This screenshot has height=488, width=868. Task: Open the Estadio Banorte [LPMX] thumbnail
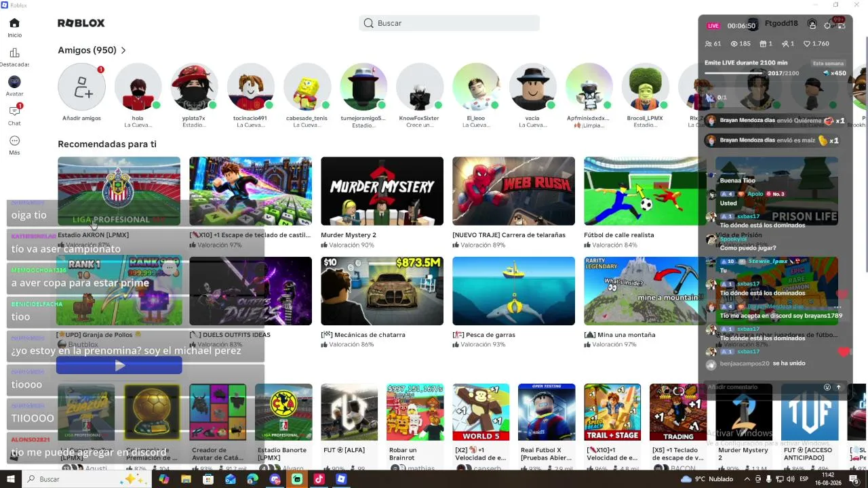(283, 412)
